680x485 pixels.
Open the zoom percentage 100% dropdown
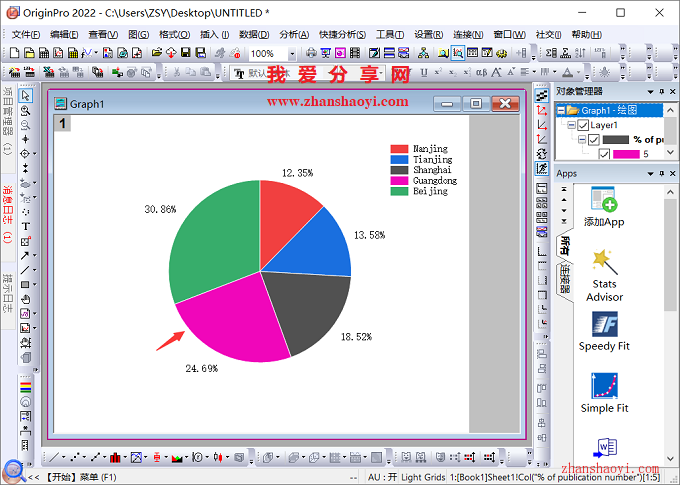pyautogui.click(x=292, y=54)
